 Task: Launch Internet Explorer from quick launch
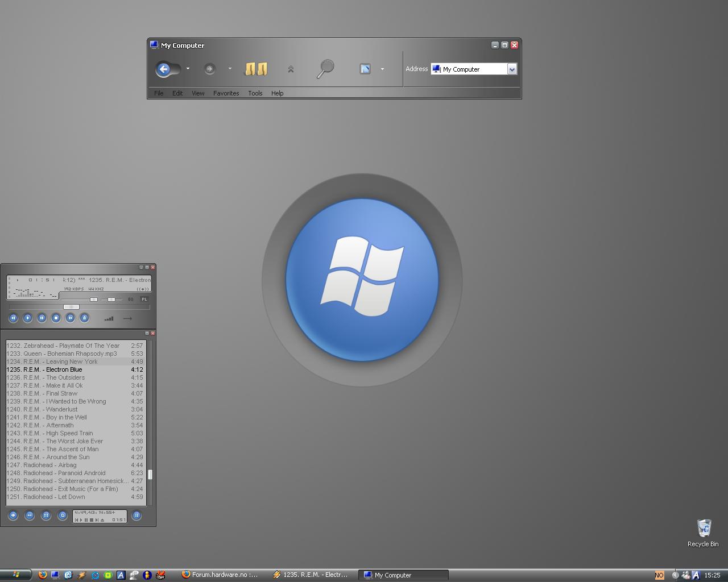[x=68, y=575]
